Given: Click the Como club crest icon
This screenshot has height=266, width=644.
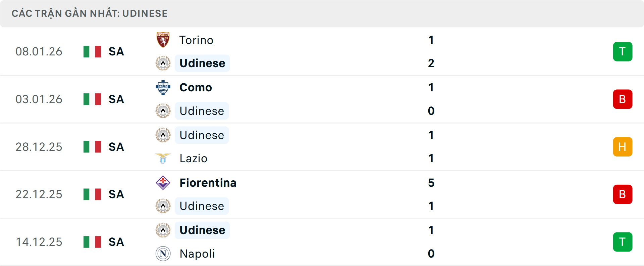Looking at the screenshot, I should click(163, 87).
